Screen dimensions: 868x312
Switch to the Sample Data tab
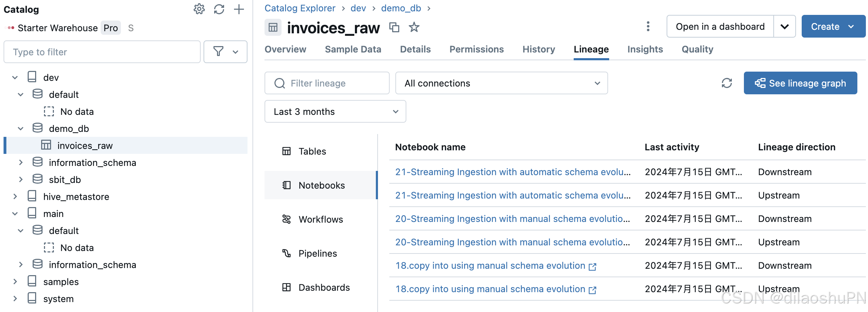tap(353, 49)
